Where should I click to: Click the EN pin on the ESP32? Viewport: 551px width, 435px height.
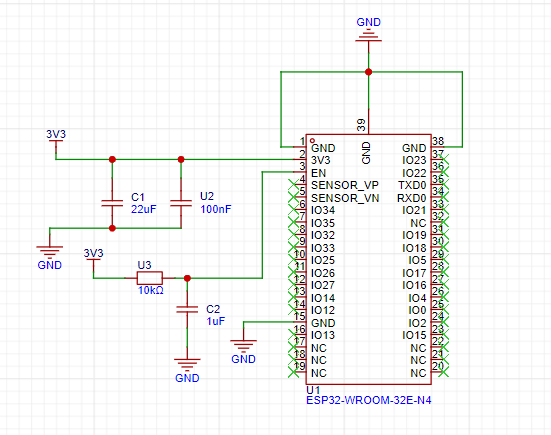pyautogui.click(x=318, y=173)
